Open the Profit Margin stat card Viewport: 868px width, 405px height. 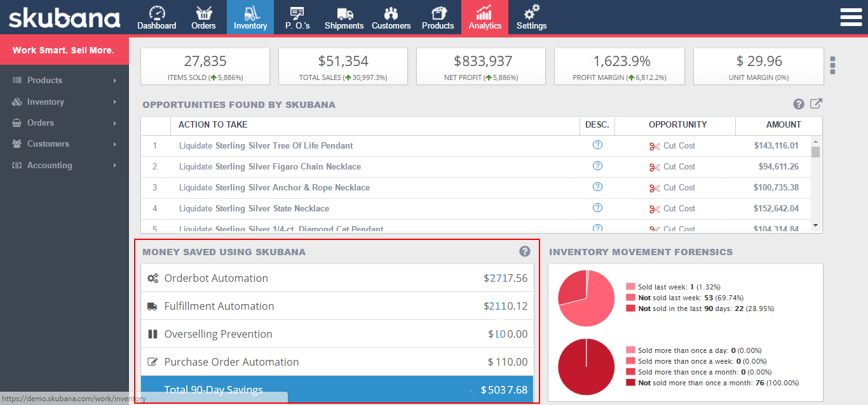[x=620, y=67]
